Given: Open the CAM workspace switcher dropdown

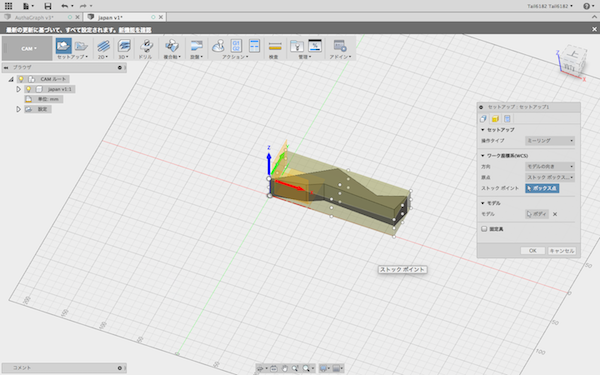Looking at the screenshot, I should (28, 49).
